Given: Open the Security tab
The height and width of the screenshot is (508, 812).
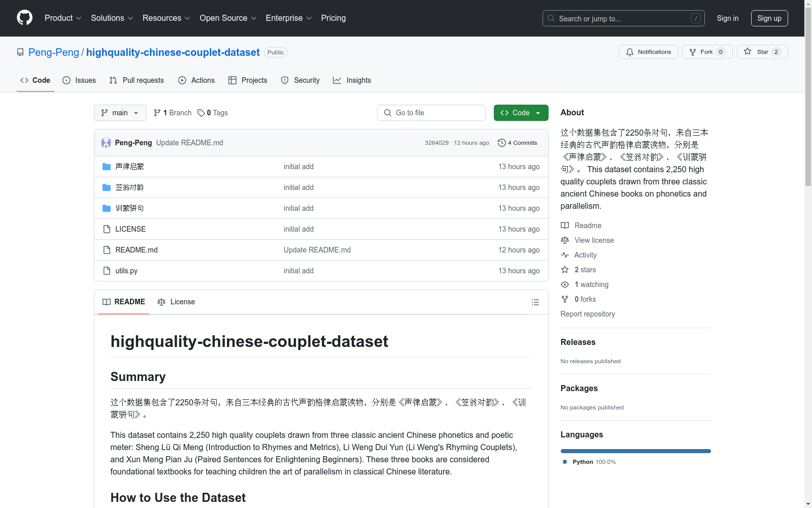Looking at the screenshot, I should (x=300, y=80).
